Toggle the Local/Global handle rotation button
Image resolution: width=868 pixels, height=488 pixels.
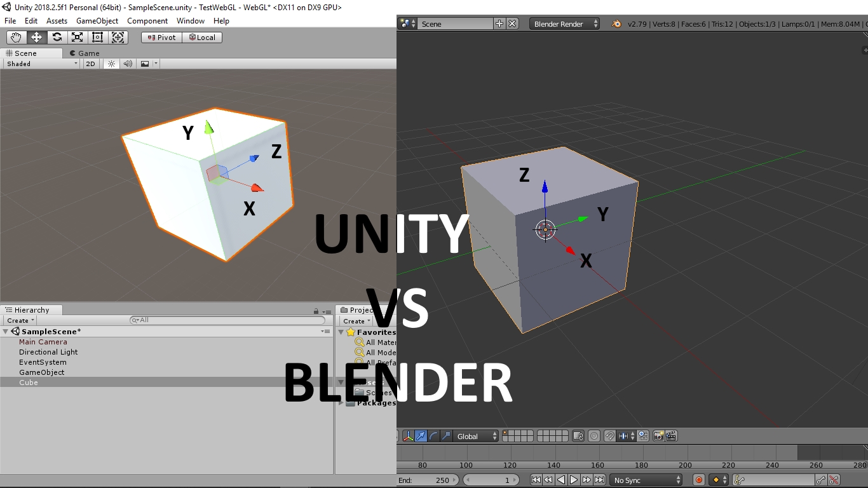click(202, 37)
